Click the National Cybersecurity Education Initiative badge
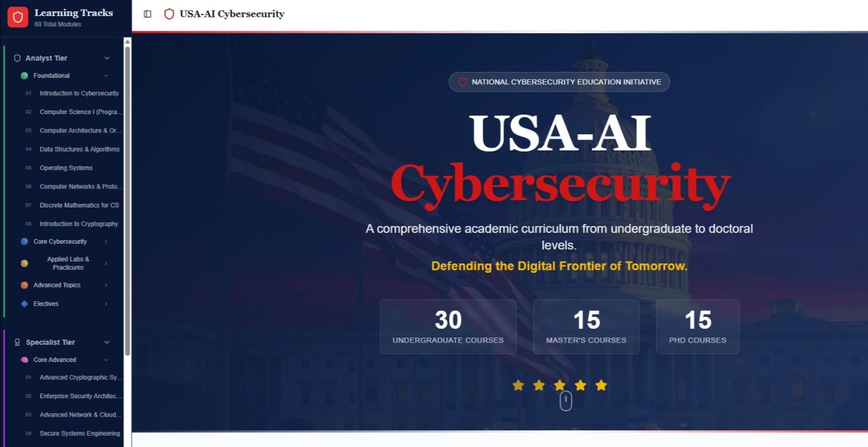Screen dimensions: 868x447 coord(559,82)
